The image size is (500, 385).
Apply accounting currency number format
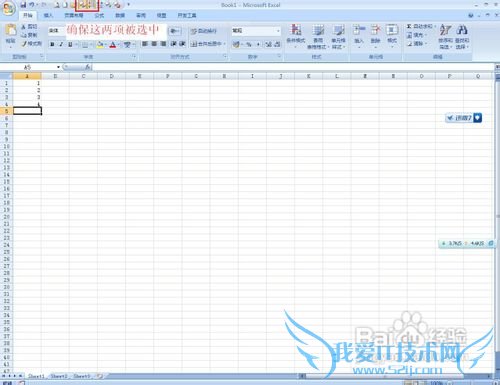236,44
